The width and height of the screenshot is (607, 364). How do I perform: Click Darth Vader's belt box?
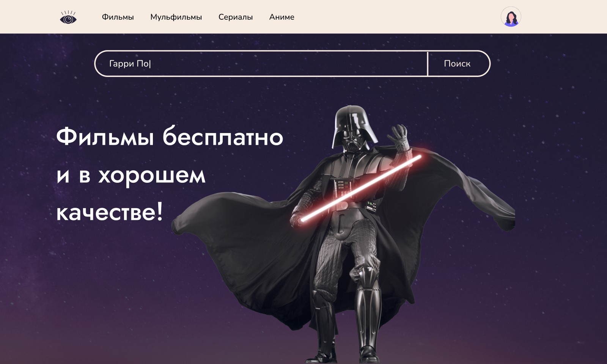[371, 206]
